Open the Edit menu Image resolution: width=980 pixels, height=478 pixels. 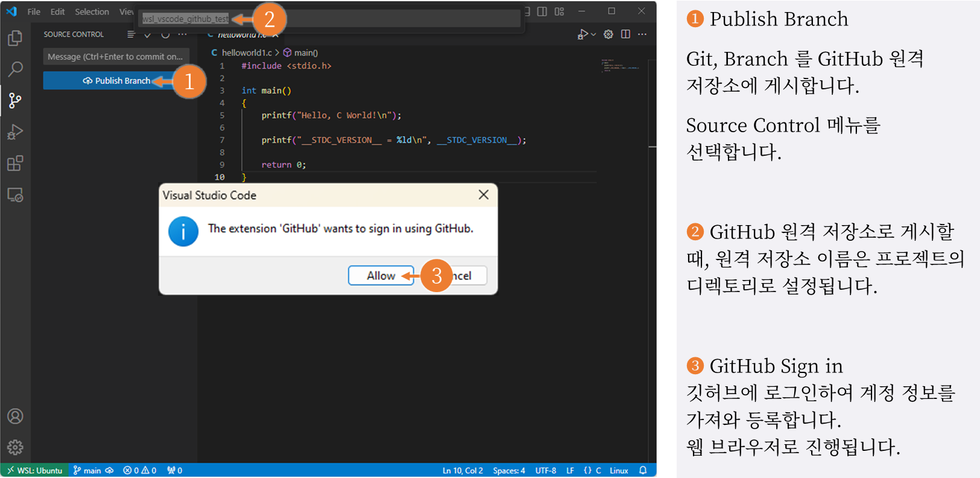pyautogui.click(x=57, y=11)
